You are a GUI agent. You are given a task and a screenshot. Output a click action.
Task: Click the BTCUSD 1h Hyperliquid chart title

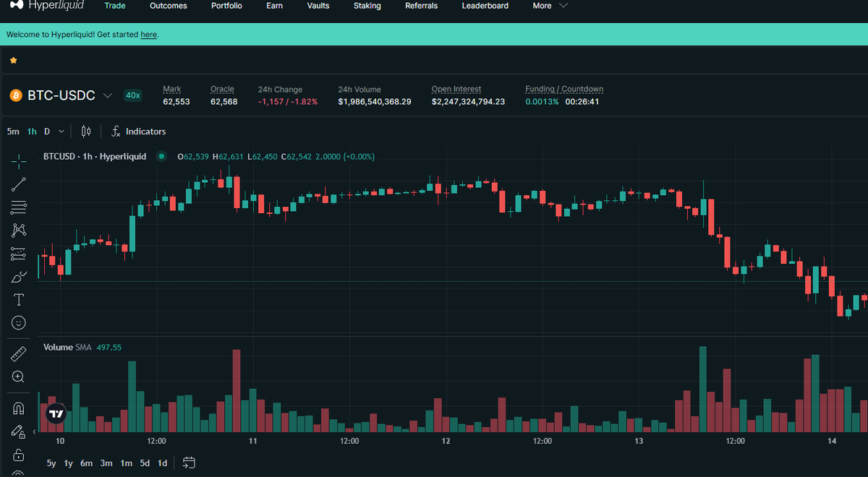point(95,156)
